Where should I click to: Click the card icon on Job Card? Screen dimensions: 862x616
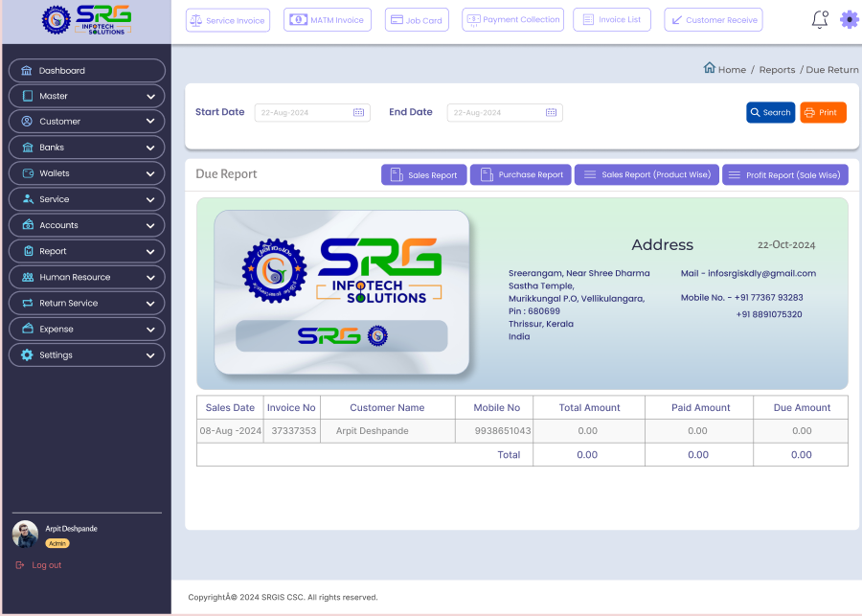(x=397, y=20)
